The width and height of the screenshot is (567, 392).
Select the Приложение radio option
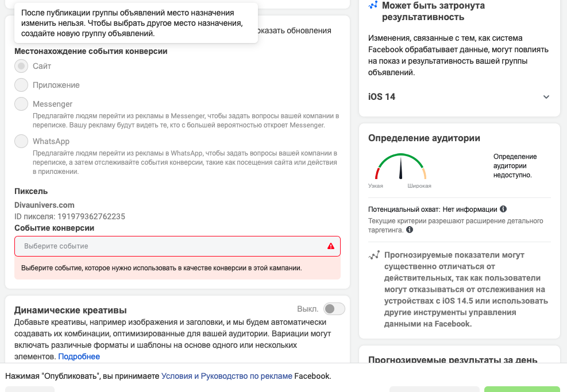point(21,85)
